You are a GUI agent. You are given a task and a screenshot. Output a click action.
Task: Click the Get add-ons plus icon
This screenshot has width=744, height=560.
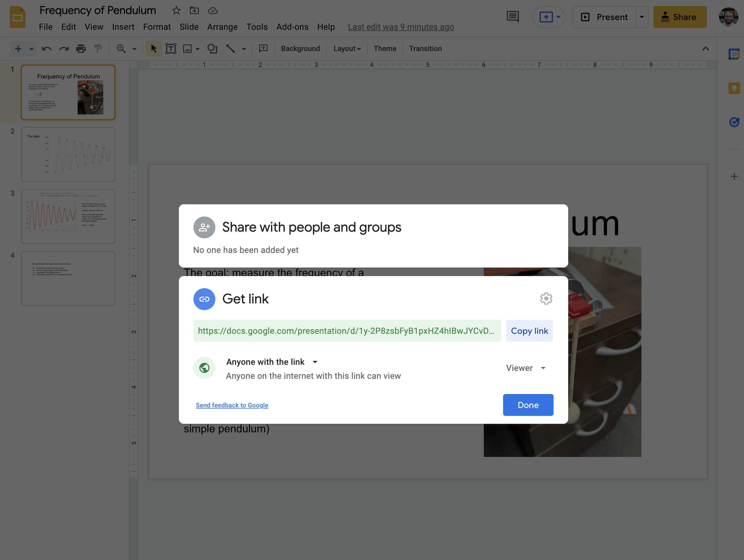[x=734, y=176]
